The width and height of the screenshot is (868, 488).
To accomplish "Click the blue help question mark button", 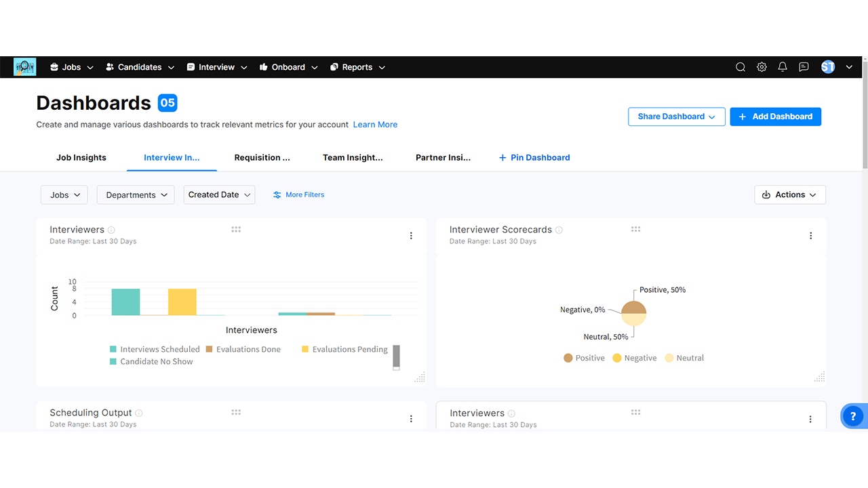I will point(853,416).
